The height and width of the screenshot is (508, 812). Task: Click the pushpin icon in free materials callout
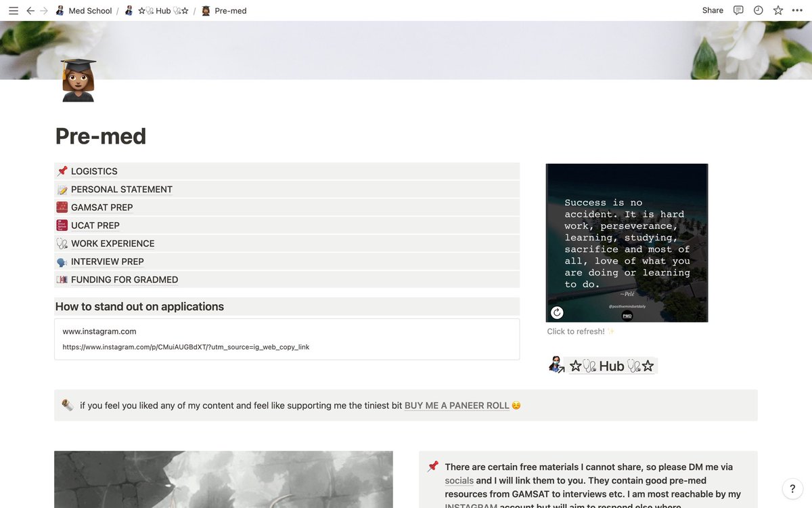coord(433,467)
